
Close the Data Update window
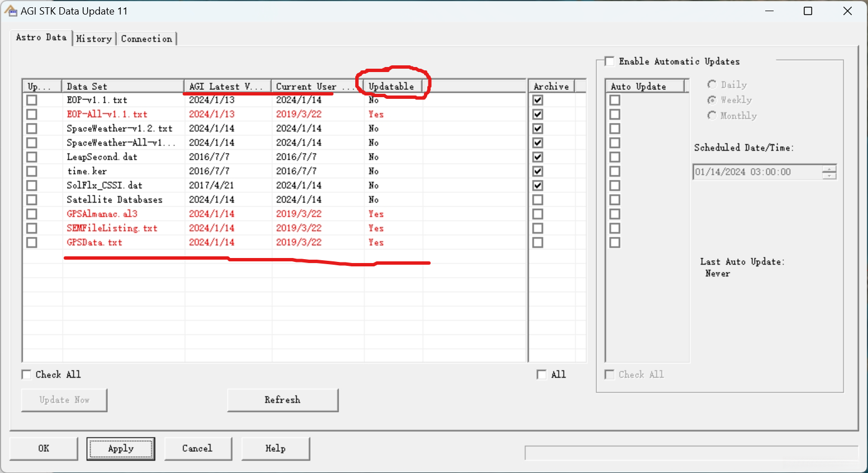[x=847, y=11]
